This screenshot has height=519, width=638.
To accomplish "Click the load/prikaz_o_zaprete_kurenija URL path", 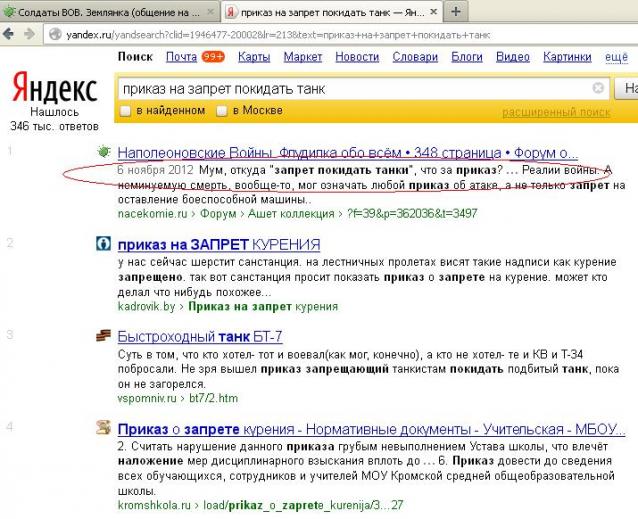I will click(x=303, y=505).
